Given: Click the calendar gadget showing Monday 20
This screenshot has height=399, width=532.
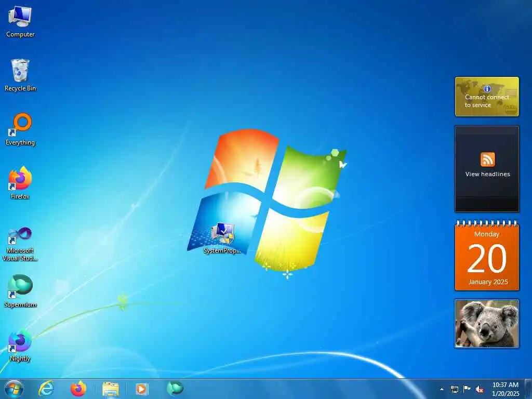Looking at the screenshot, I should (x=487, y=256).
